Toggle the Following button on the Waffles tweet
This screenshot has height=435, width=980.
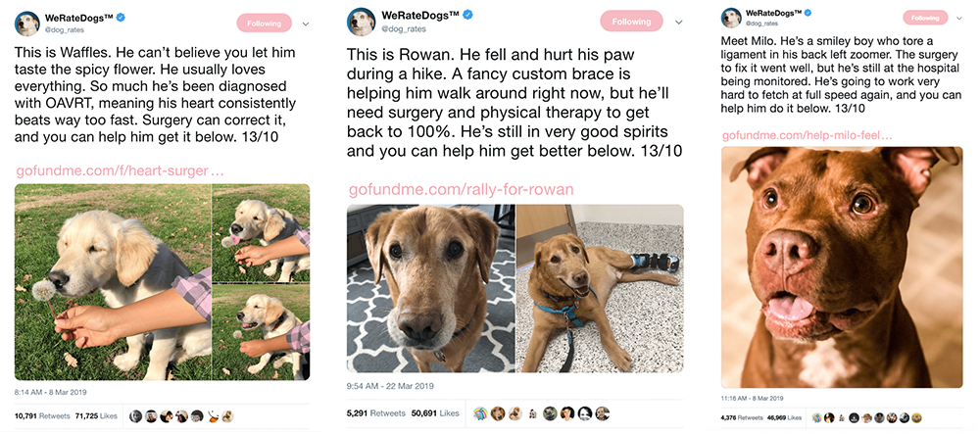(x=264, y=24)
